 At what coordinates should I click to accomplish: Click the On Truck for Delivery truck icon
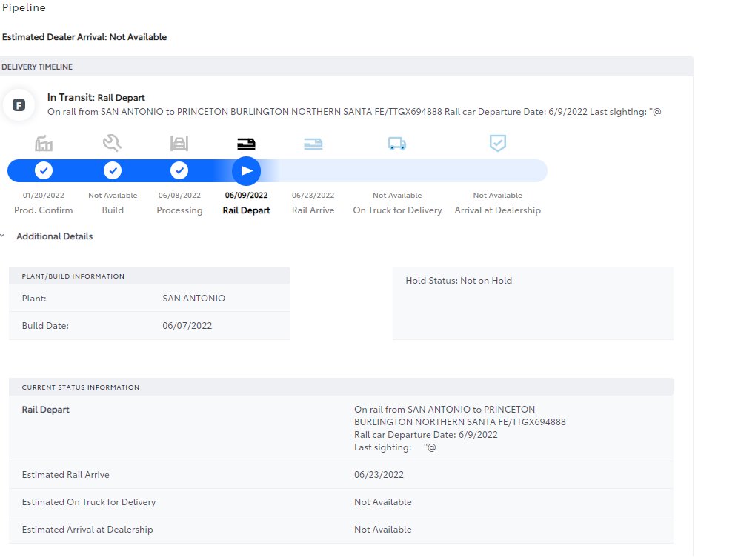pyautogui.click(x=397, y=144)
